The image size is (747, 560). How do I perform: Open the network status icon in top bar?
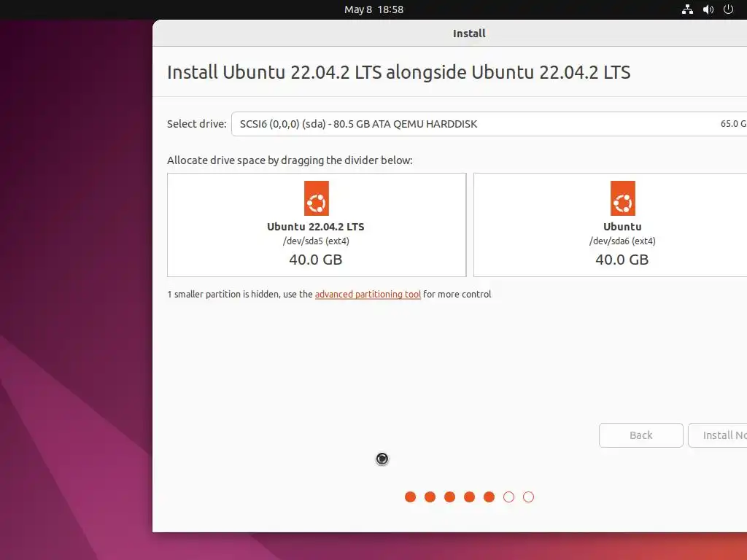tap(687, 9)
